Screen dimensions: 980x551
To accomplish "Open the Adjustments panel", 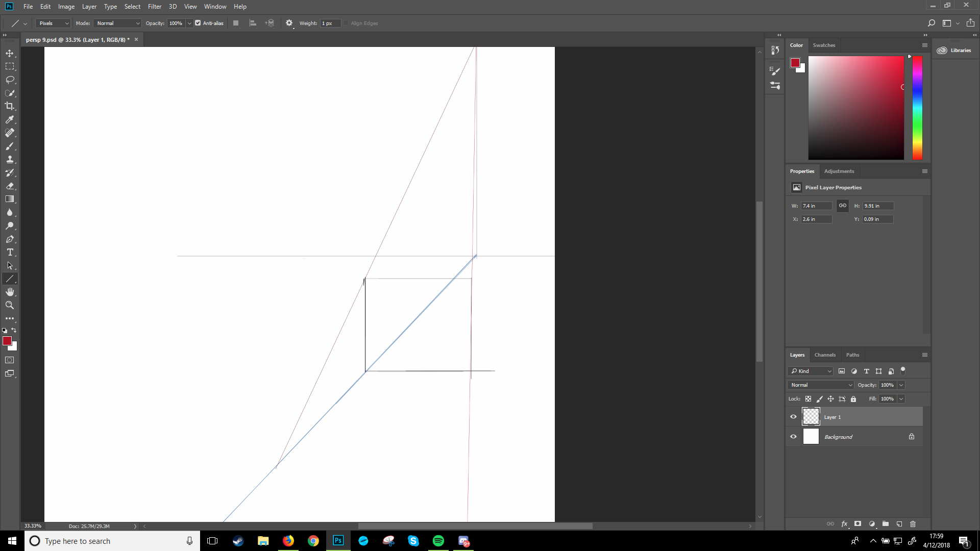I will 839,171.
